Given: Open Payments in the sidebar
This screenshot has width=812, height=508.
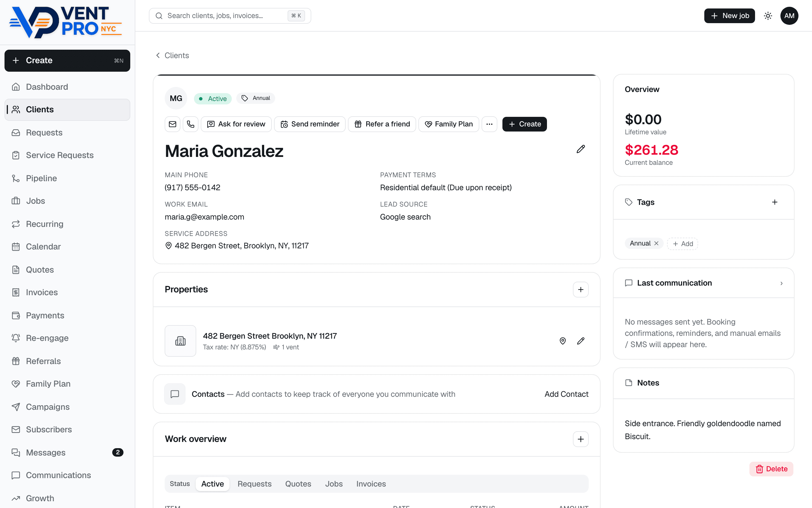Looking at the screenshot, I should [x=67, y=316].
